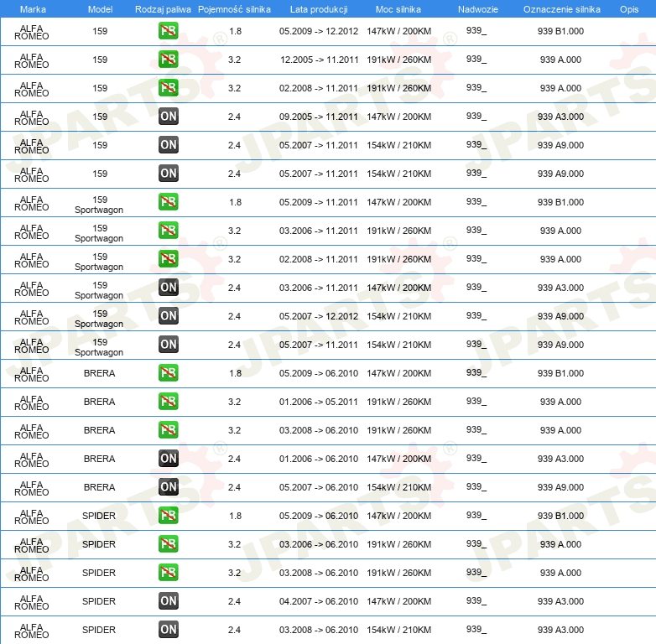Click the Nadwozie column header
This screenshot has width=656, height=644.
tap(478, 9)
